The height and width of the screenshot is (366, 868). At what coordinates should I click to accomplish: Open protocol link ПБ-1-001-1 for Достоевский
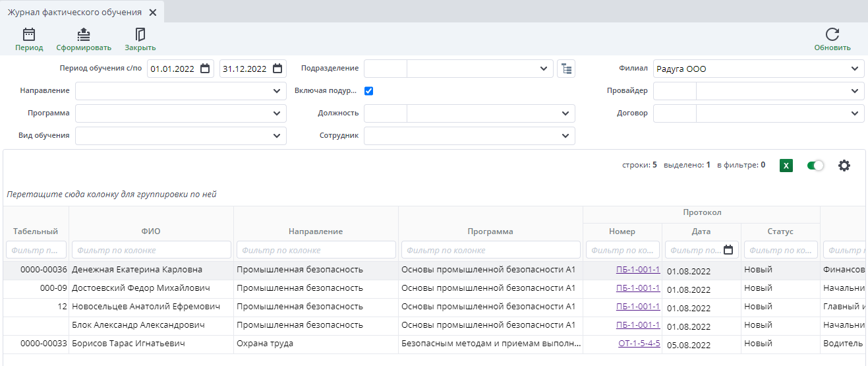638,288
